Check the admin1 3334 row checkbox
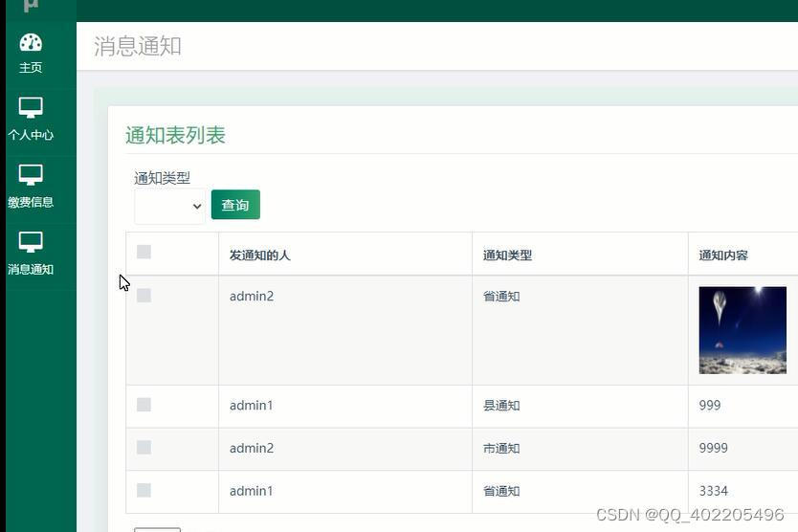 [x=144, y=490]
